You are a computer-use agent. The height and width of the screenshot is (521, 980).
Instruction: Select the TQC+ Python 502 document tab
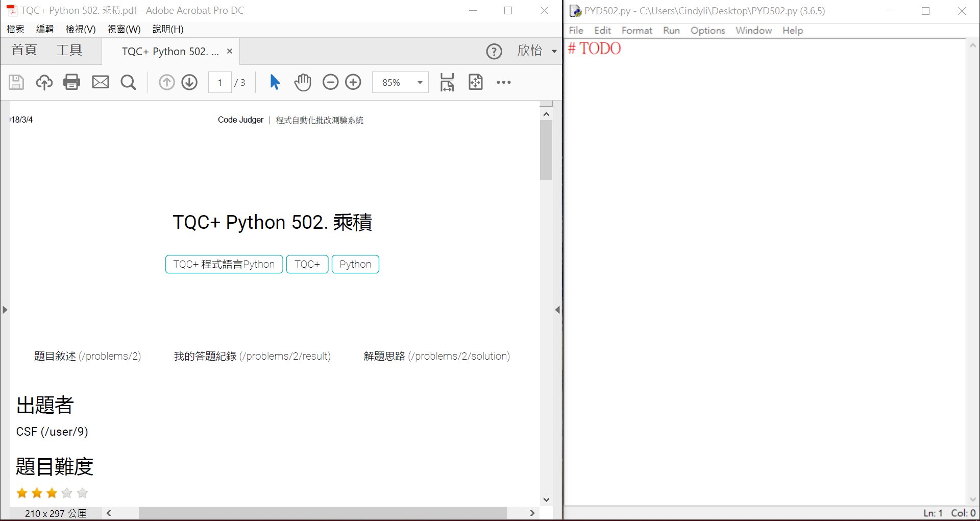[x=170, y=52]
